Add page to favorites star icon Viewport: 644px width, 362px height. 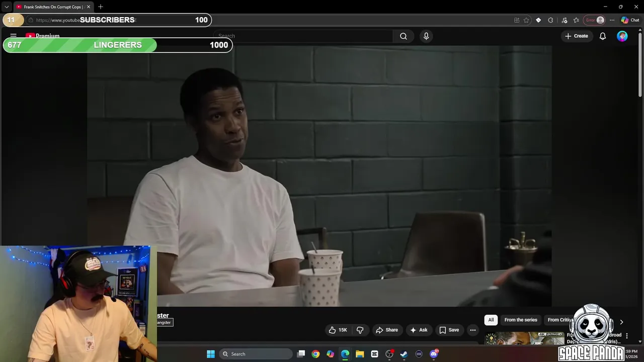pyautogui.click(x=526, y=20)
